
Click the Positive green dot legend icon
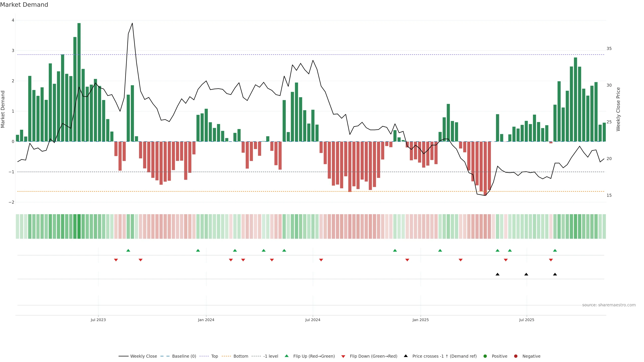(x=485, y=356)
